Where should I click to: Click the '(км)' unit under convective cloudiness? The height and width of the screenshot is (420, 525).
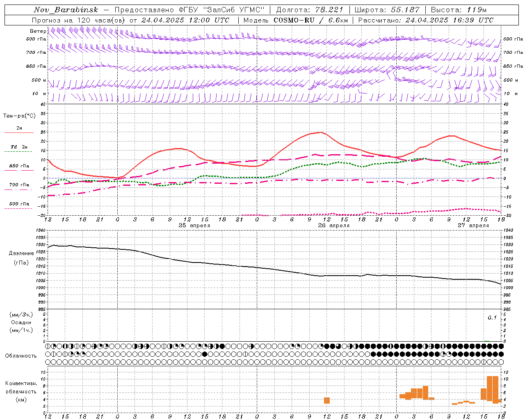21,399
